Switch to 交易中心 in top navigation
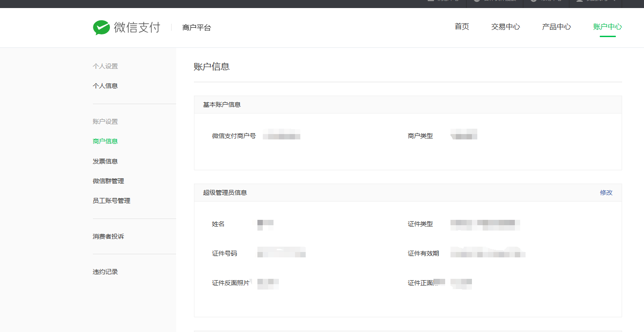The height and width of the screenshot is (332, 644). pos(505,27)
